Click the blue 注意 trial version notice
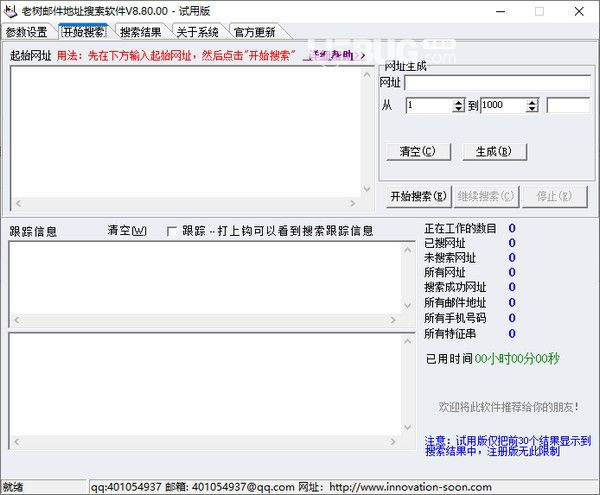 pyautogui.click(x=508, y=446)
